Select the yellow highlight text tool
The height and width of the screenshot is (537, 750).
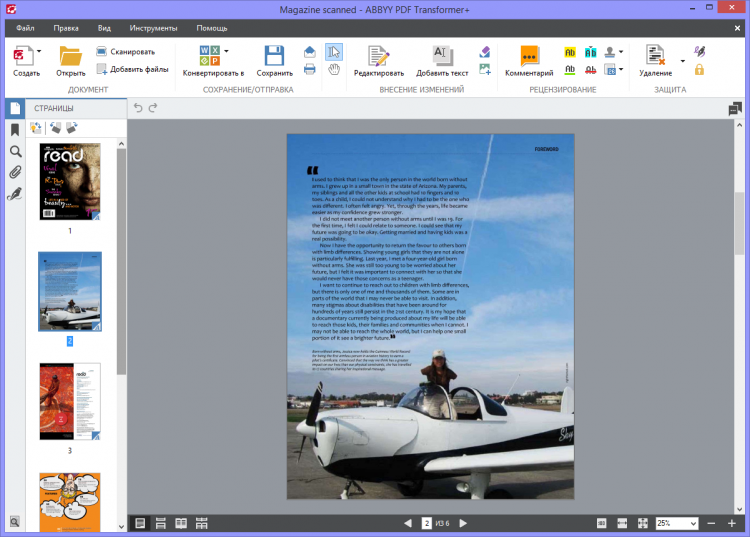(x=570, y=52)
